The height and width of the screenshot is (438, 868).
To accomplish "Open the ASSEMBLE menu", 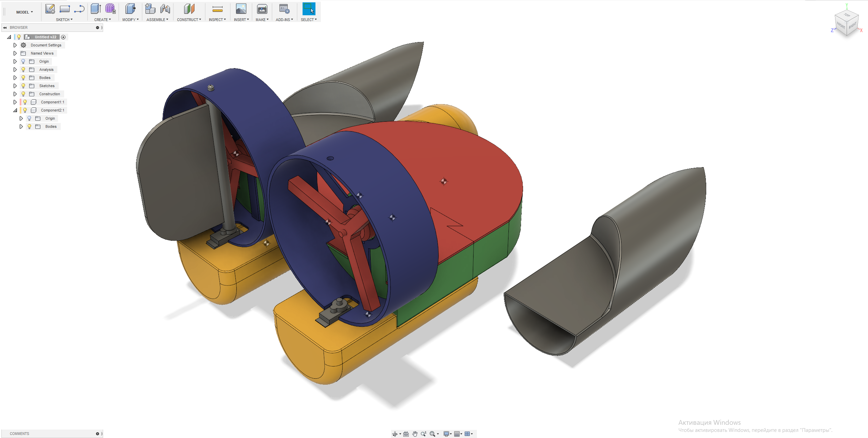I will point(157,20).
